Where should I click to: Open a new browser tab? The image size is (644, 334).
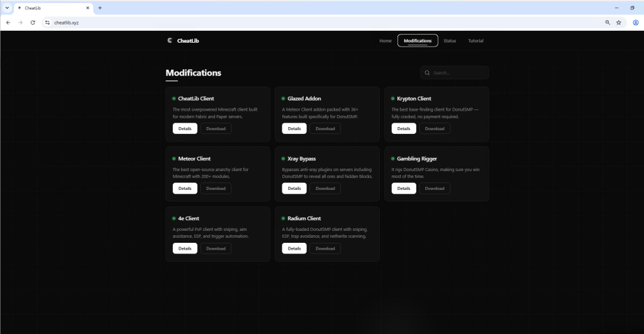(100, 8)
